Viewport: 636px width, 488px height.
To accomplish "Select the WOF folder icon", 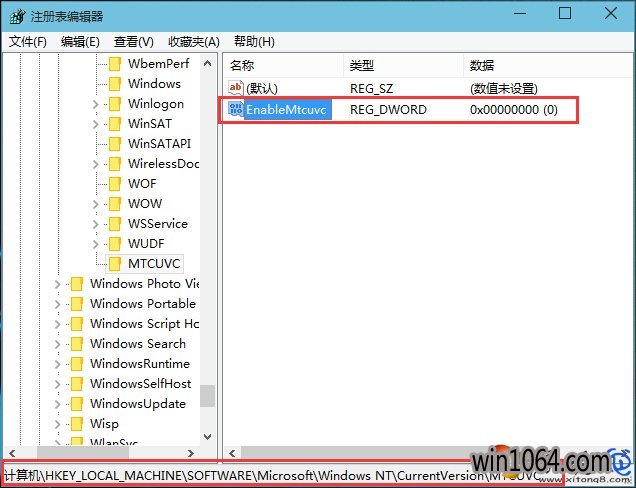I will [x=115, y=184].
